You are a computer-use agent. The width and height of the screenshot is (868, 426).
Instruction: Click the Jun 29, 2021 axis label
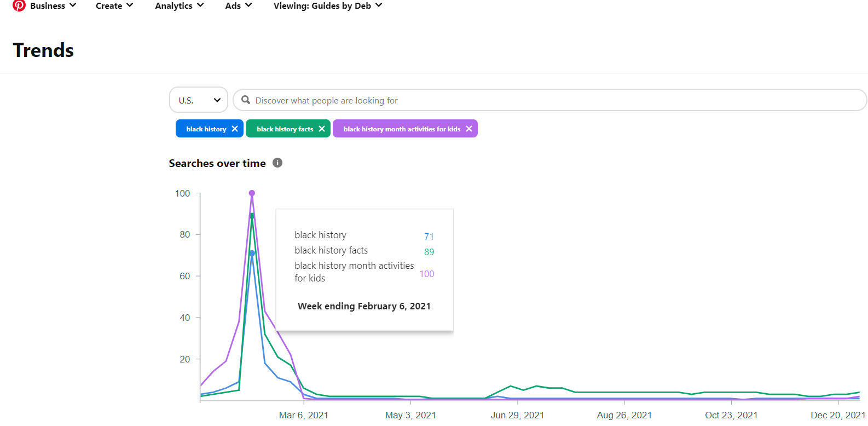tap(518, 415)
